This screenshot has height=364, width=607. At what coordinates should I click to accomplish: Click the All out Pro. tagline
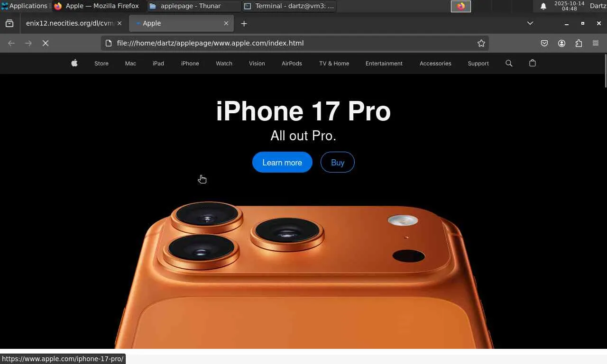[x=303, y=136]
